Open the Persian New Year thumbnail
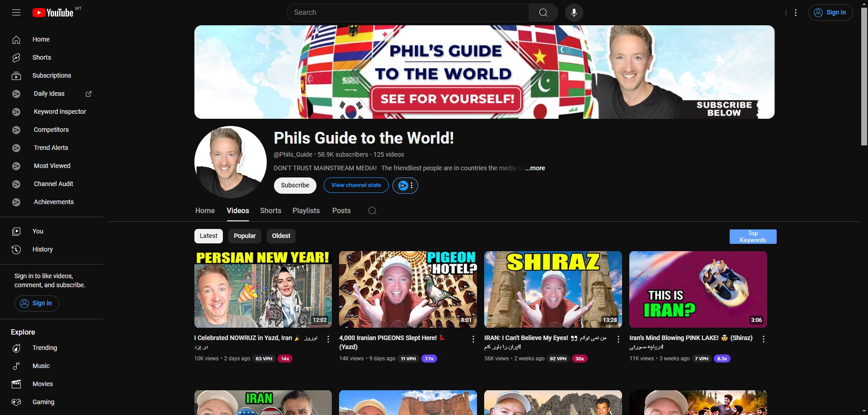Viewport: 868px width, 415px height. click(x=263, y=289)
